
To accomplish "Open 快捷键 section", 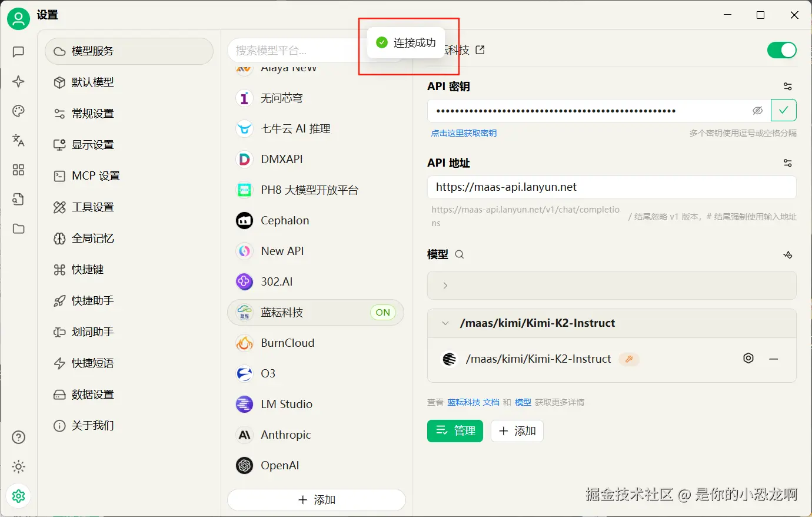I will point(129,270).
